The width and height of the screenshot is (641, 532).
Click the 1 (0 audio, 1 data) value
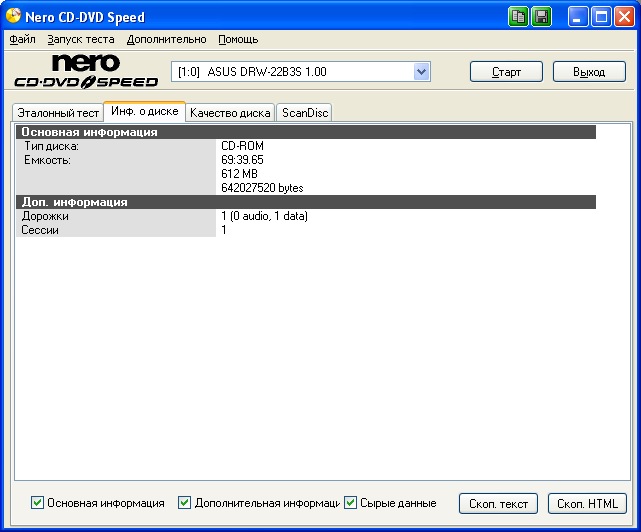click(x=264, y=216)
